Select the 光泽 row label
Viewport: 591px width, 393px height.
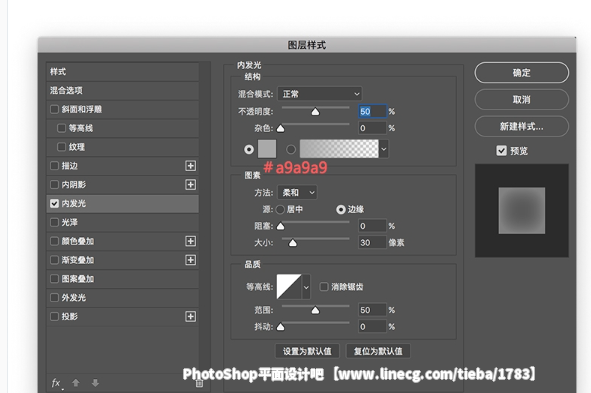point(70,222)
